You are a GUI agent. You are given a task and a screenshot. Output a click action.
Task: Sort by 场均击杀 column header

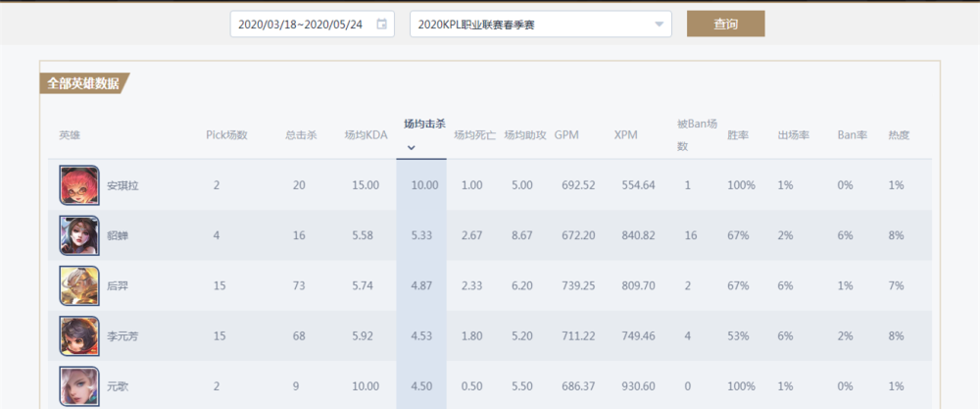pyautogui.click(x=424, y=124)
